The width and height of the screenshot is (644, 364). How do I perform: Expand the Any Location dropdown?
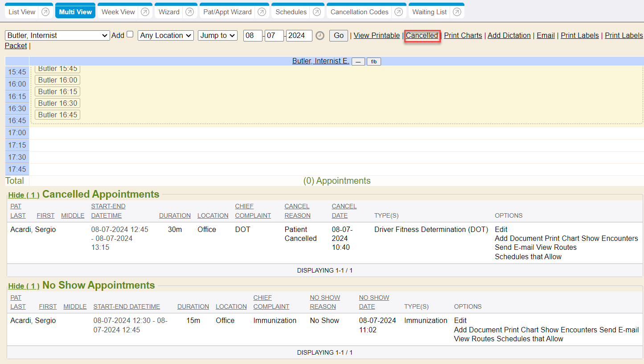[166, 35]
